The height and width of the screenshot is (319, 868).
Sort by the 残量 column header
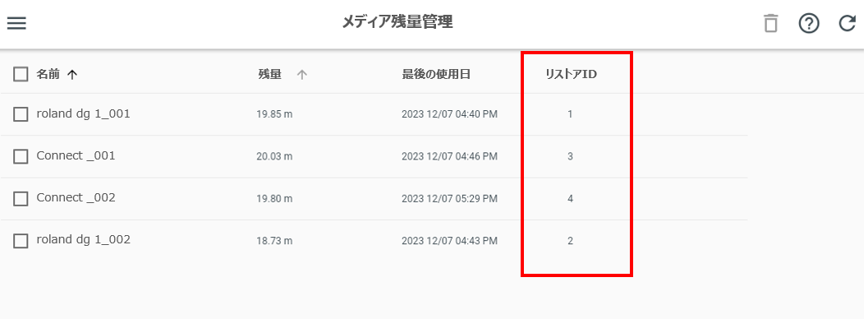269,74
